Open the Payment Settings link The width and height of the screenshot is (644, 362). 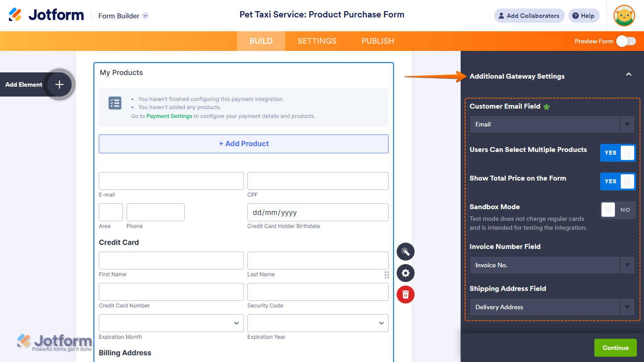169,116
